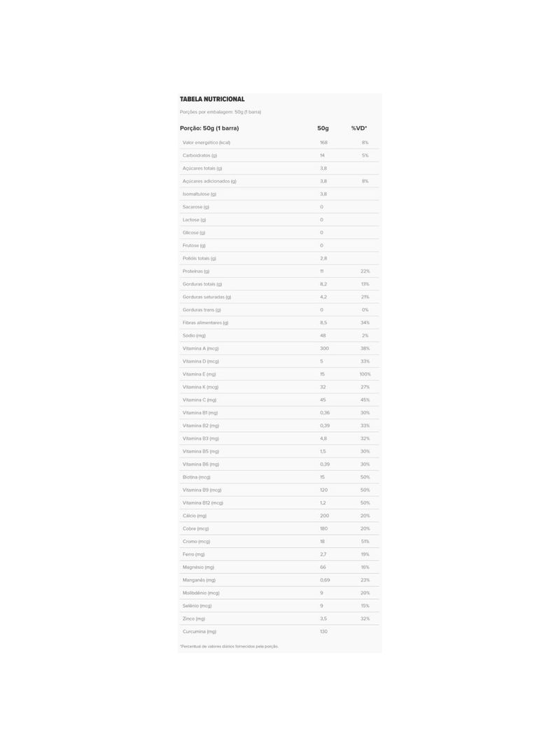This screenshot has width=560, height=746.
Task: Select the Valor energético (kcal) row
Action: point(279,142)
